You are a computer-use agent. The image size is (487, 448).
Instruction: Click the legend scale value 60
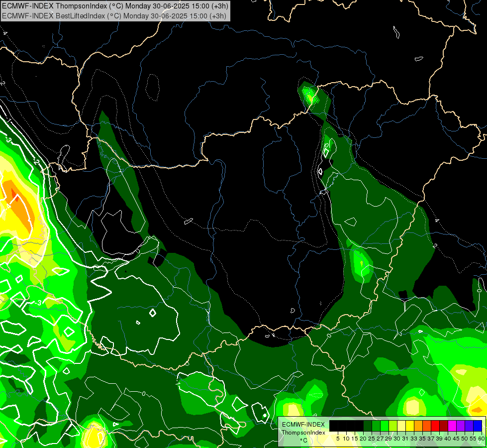481,439
